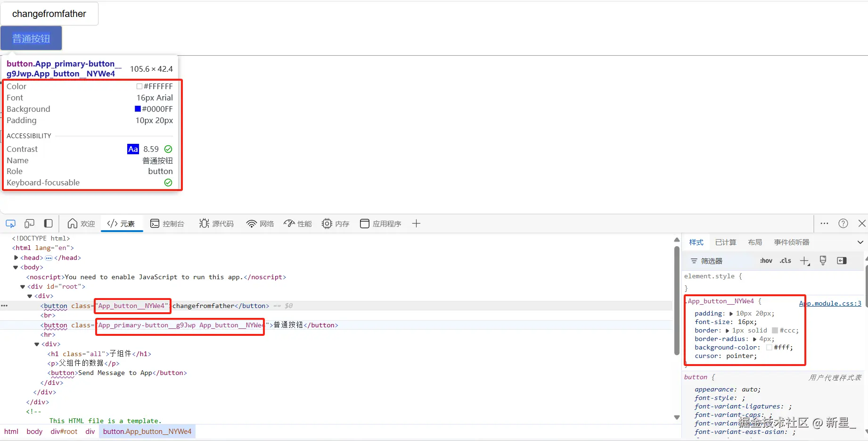Screen dimensions: 868x441
Task: Expand the border-radius shorthand property
Action: [755, 339]
